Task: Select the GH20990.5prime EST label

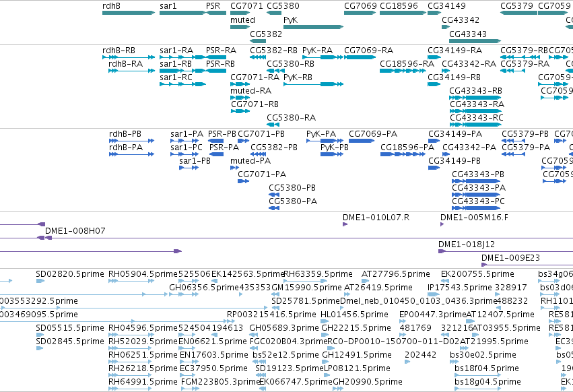Action: pyautogui.click(x=368, y=382)
